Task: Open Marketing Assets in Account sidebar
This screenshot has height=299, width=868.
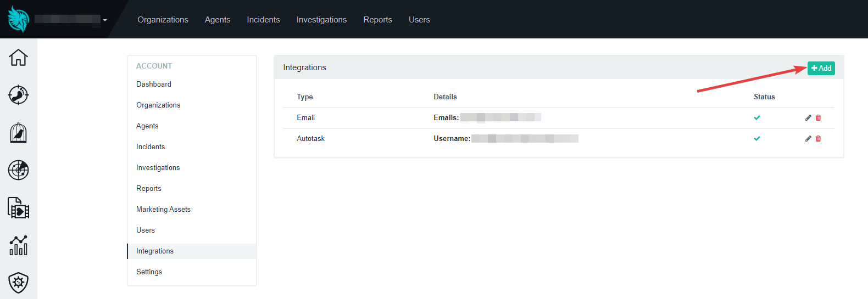Action: pyautogui.click(x=163, y=210)
